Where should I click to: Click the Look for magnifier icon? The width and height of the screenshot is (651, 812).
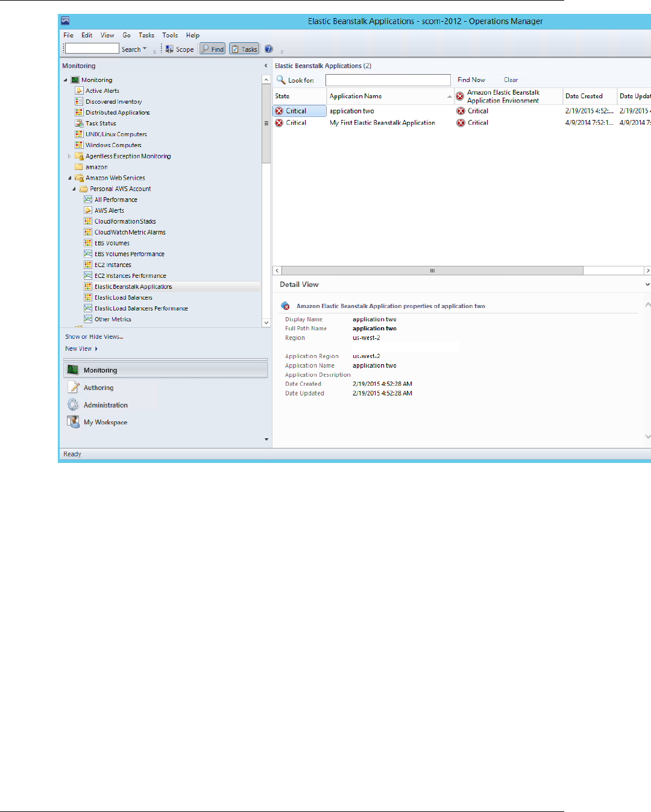[x=281, y=80]
